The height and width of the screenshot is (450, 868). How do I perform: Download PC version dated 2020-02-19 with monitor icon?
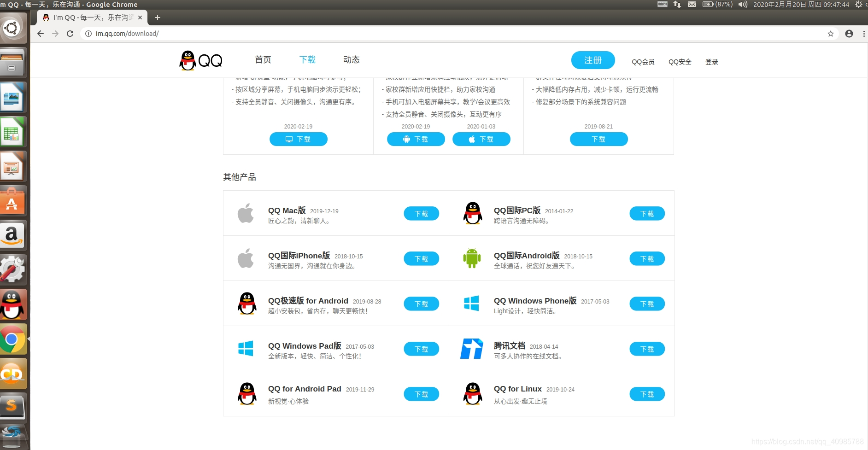(299, 139)
